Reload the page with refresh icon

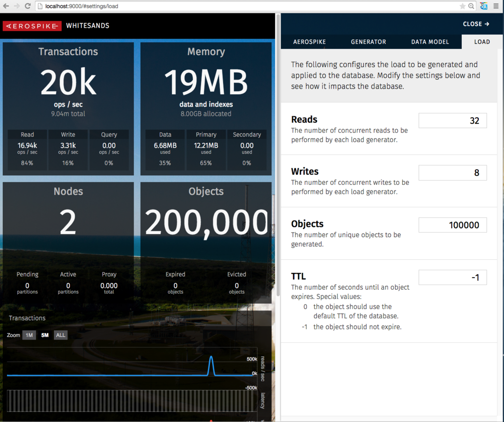(28, 6)
